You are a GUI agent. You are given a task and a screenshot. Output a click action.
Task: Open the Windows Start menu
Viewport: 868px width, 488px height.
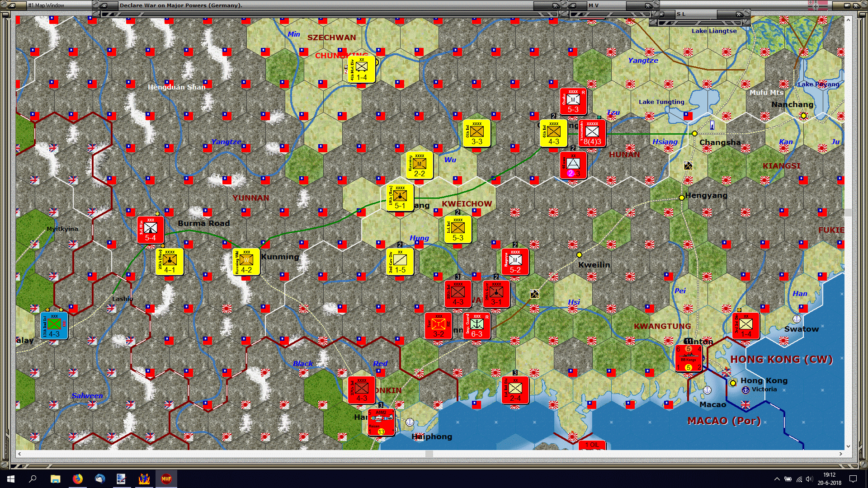click(11, 479)
